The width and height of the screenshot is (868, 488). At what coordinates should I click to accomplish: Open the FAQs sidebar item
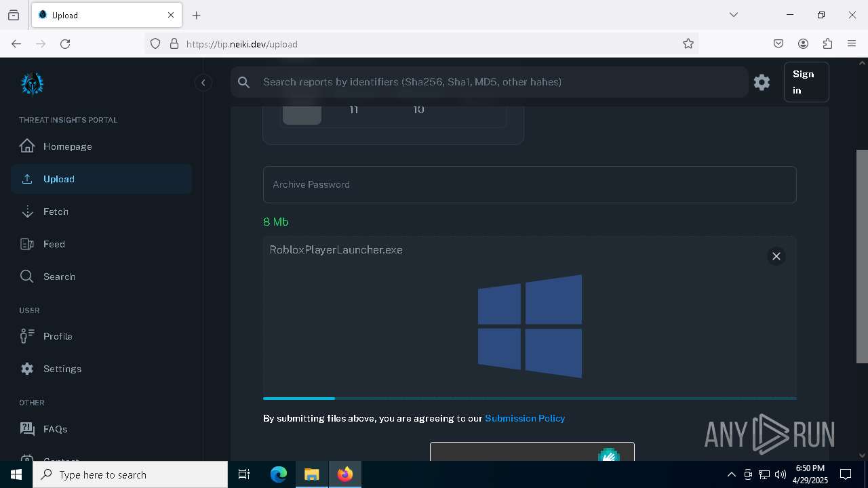tap(101, 429)
